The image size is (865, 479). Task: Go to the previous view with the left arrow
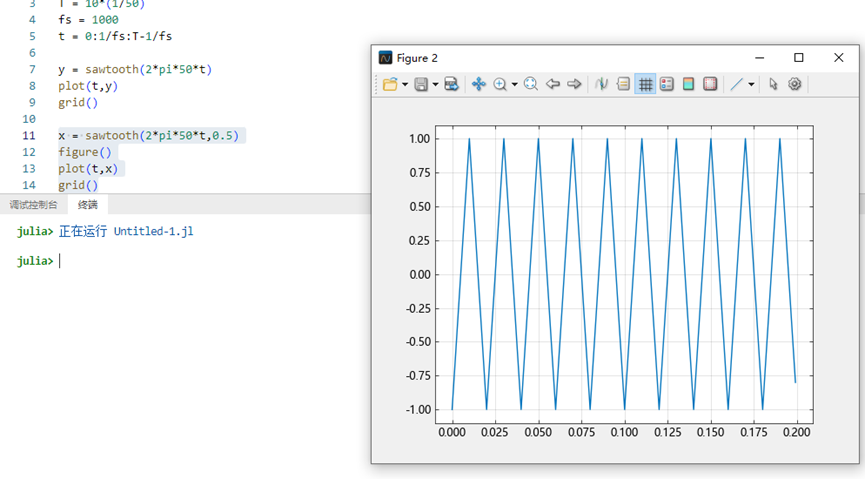coord(553,84)
